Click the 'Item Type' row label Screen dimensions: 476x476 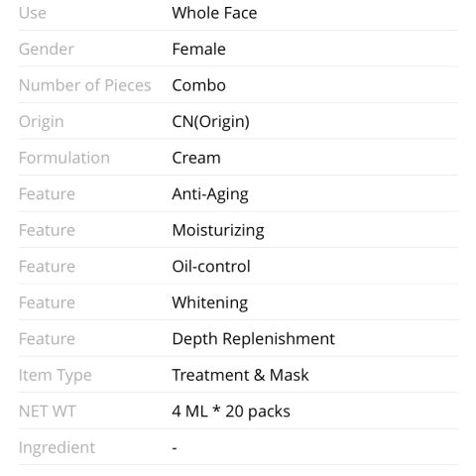click(56, 376)
